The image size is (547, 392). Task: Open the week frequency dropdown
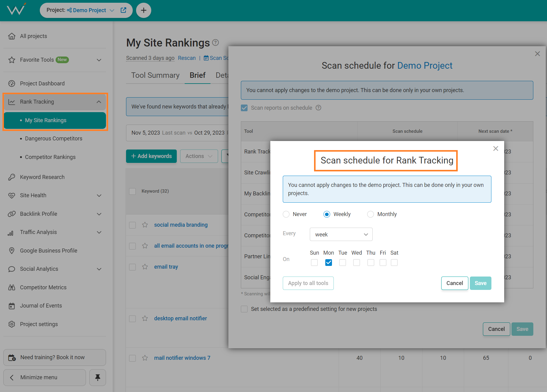[x=341, y=234]
